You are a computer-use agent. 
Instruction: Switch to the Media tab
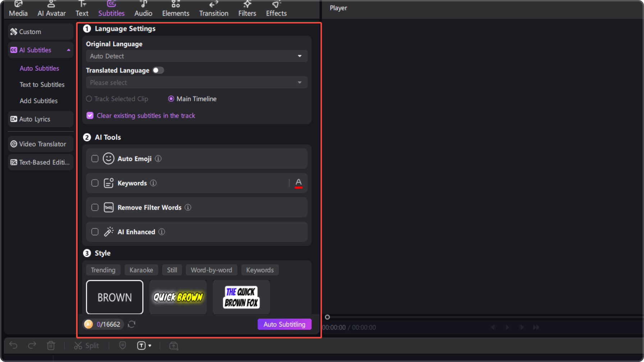coord(18,9)
